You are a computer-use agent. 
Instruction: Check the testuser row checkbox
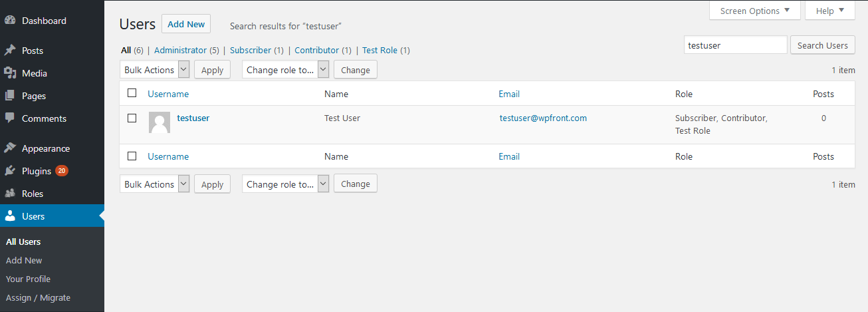(132, 118)
